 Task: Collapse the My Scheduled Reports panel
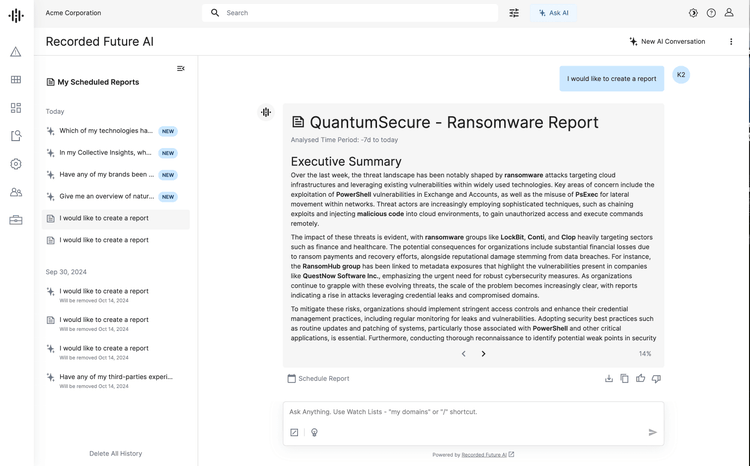tap(181, 69)
